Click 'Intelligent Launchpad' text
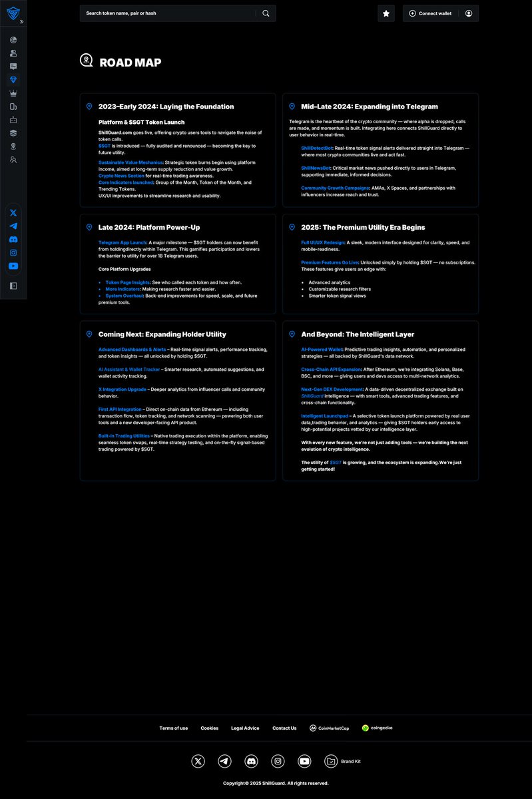The width and height of the screenshot is (532, 799). click(324, 415)
